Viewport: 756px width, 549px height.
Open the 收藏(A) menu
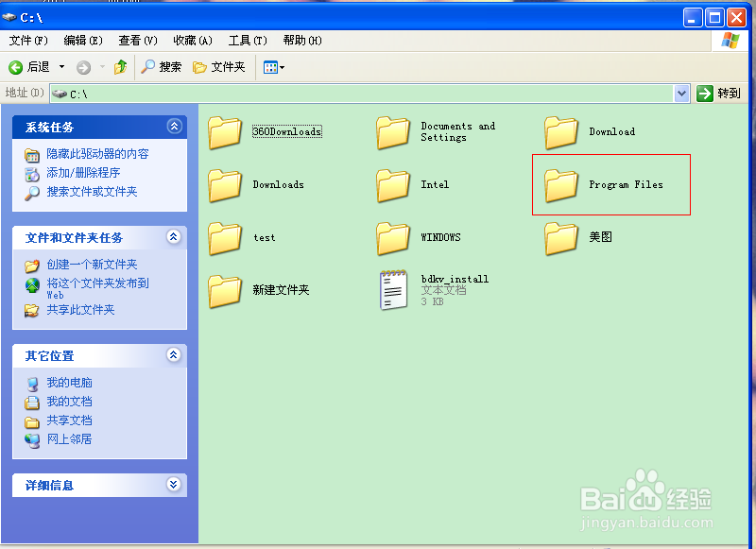[193, 41]
